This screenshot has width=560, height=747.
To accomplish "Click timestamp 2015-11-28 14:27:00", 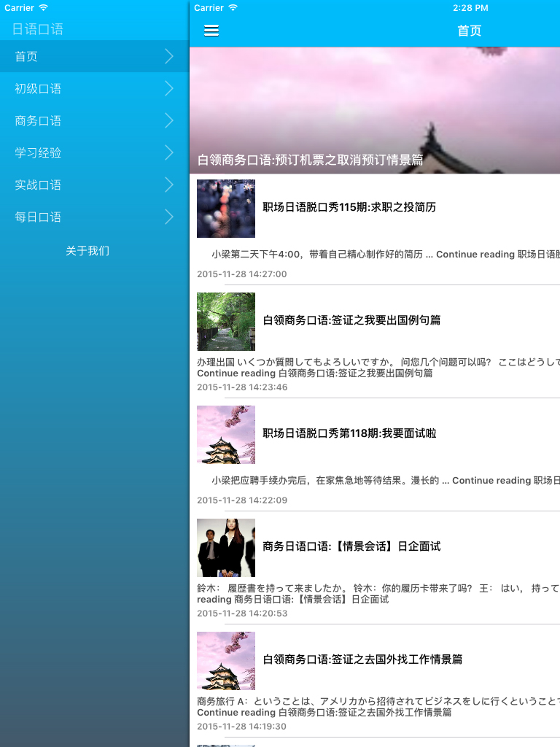I will point(242,274).
